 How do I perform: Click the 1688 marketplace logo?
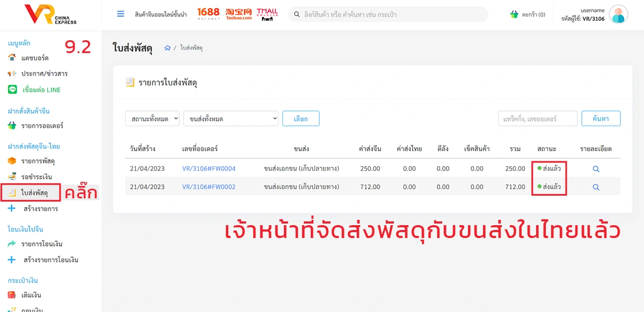click(x=208, y=14)
